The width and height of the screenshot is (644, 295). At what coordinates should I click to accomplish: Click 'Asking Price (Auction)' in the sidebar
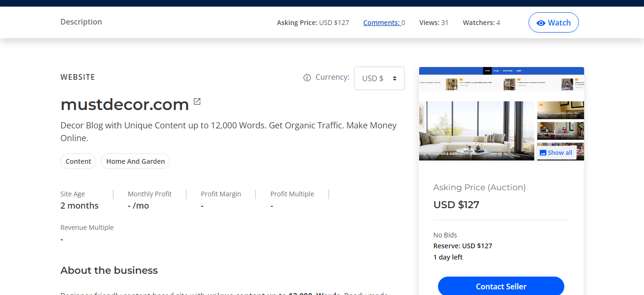[x=479, y=187]
